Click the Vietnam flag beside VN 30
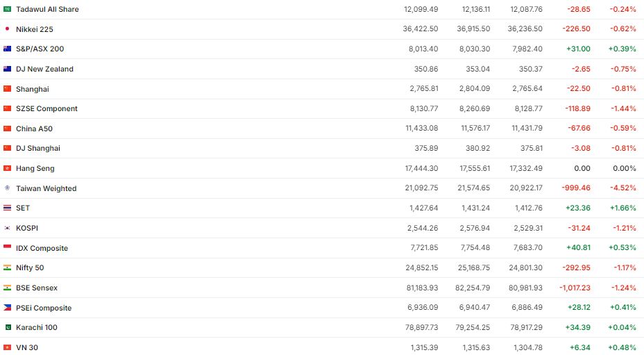The height and width of the screenshot is (355, 644). (8, 347)
